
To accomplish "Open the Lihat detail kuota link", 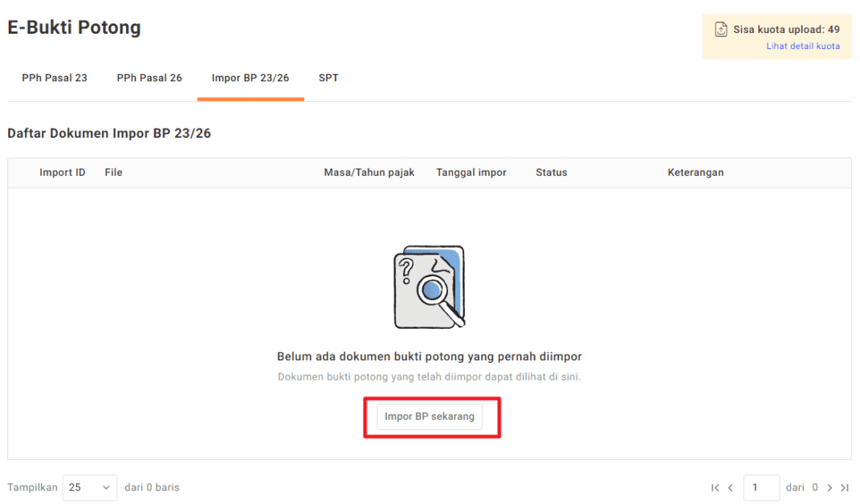I will tap(803, 46).
